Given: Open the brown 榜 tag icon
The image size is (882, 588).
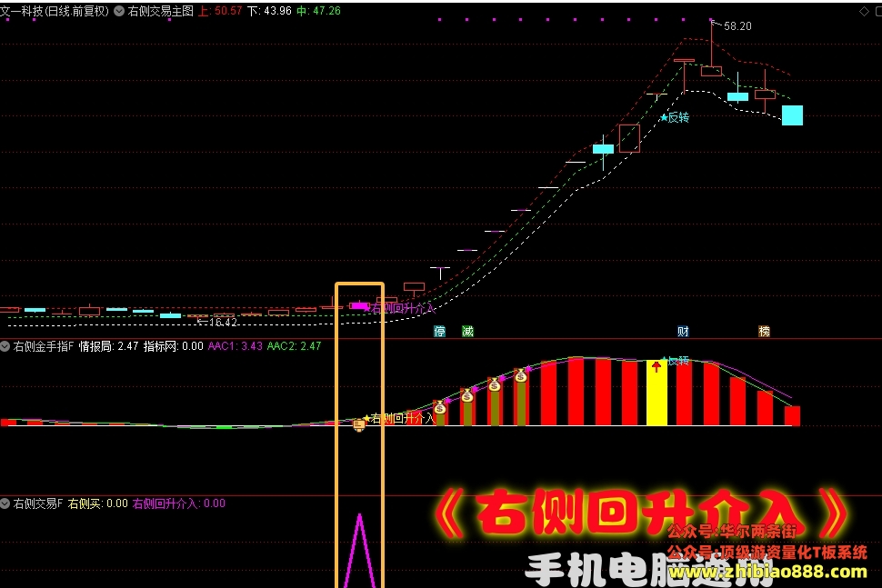Looking at the screenshot, I should [x=764, y=331].
